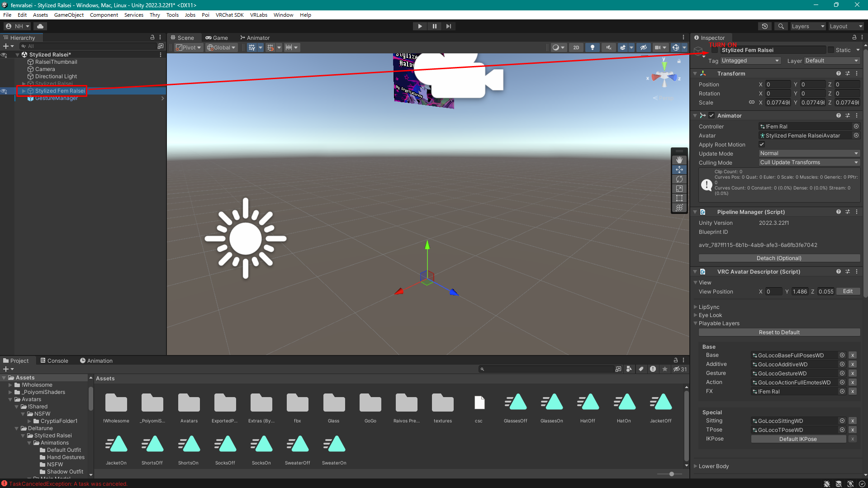Viewport: 868px width, 488px height.
Task: Open Unity Cloud services icon
Action: point(40,26)
